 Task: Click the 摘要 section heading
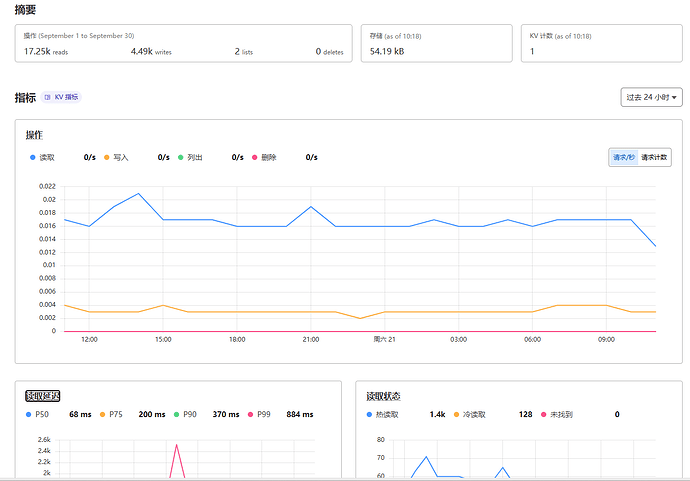coord(25,10)
